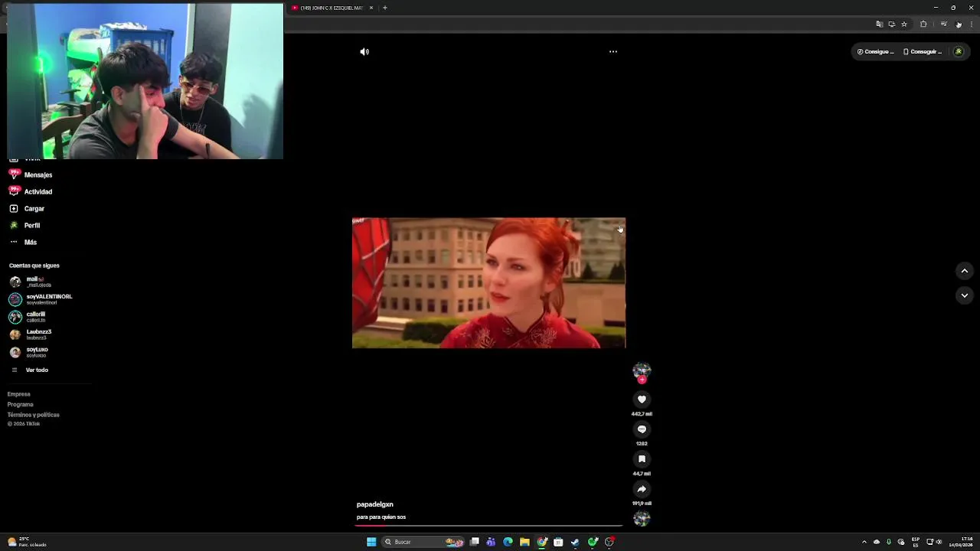Viewport: 980px width, 551px height.
Task: Expand the Empresa footer section
Action: 19,394
